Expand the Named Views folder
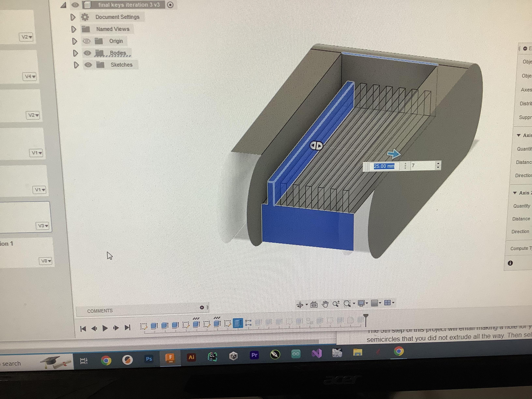 (x=74, y=29)
